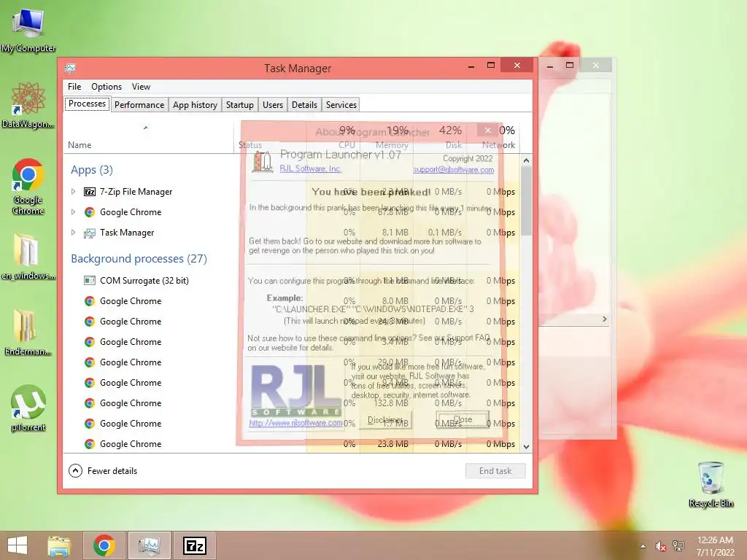Switch to the Performance tab
The height and width of the screenshot is (560, 747).
[139, 105]
